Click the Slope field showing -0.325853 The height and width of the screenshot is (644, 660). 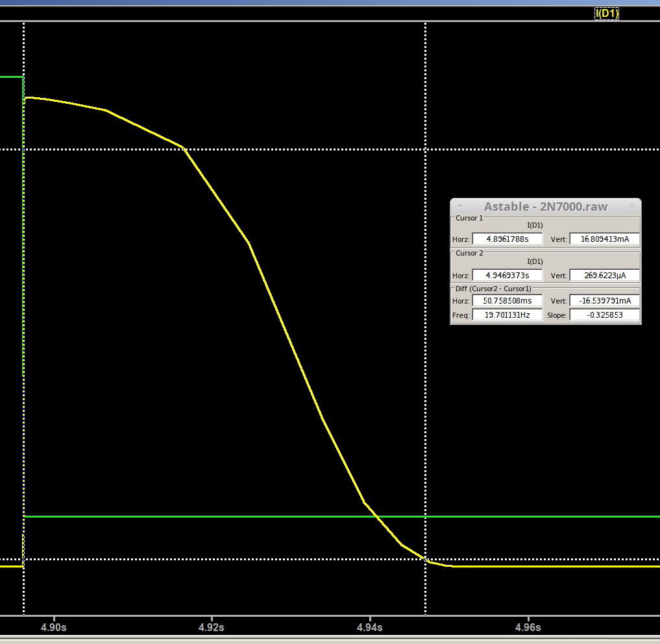tap(604, 315)
